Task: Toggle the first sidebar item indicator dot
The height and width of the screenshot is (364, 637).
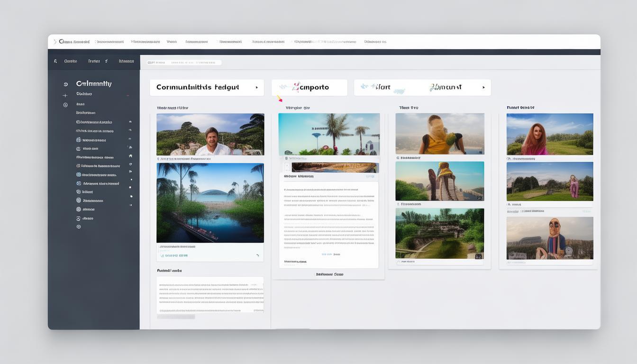Action: tap(130, 122)
